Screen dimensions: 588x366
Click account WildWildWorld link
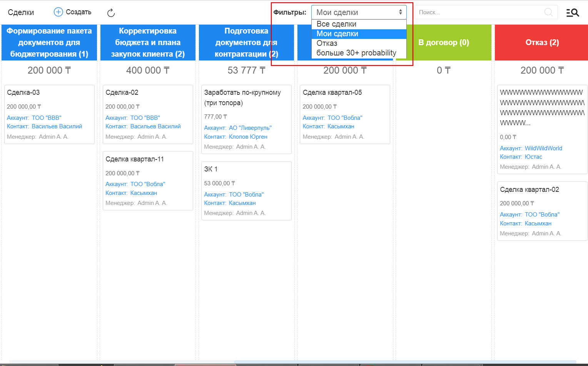543,148
